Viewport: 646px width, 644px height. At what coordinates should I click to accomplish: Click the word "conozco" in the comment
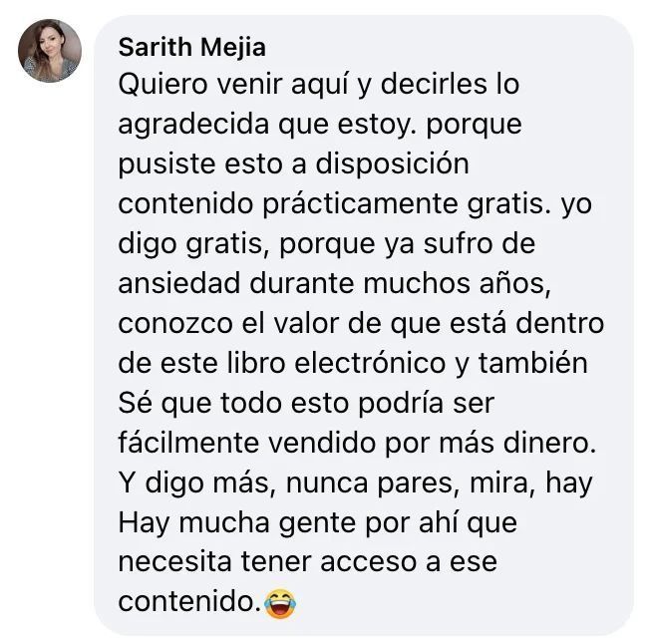(175, 324)
